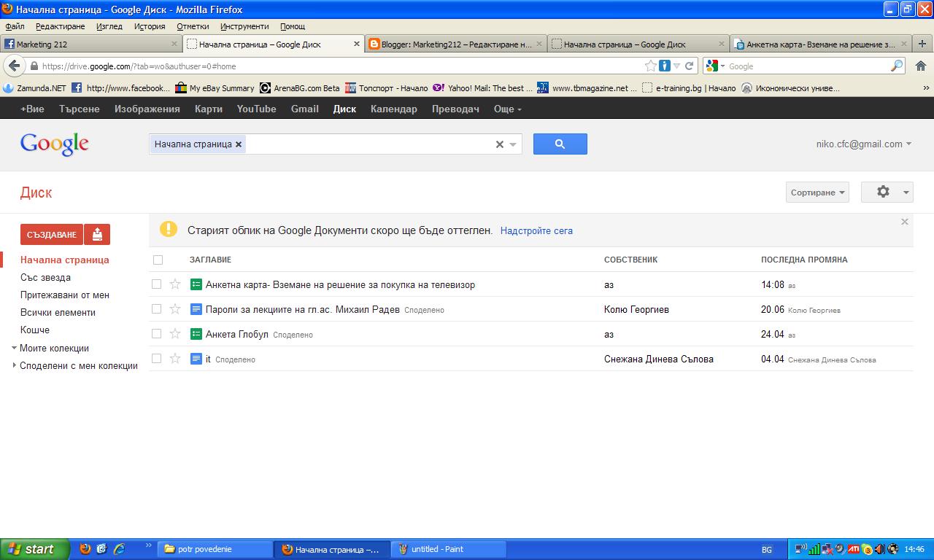Open potr povedenie folder from taskbar

click(x=215, y=549)
